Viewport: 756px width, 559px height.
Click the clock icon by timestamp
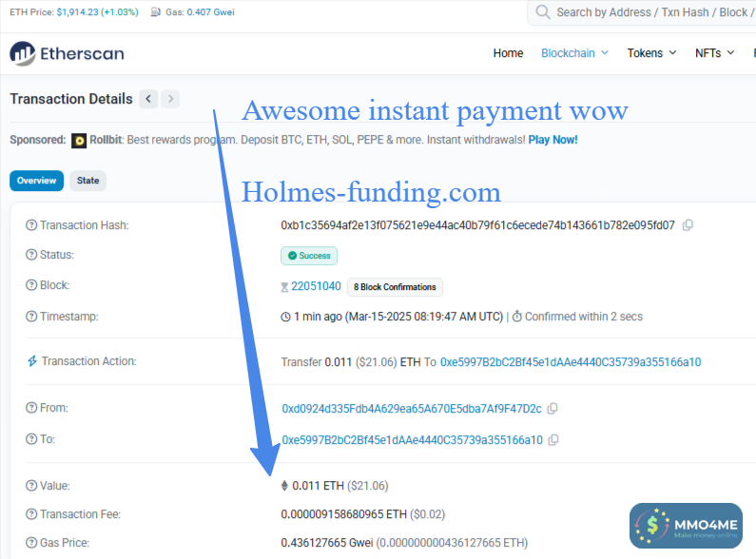coord(285,318)
